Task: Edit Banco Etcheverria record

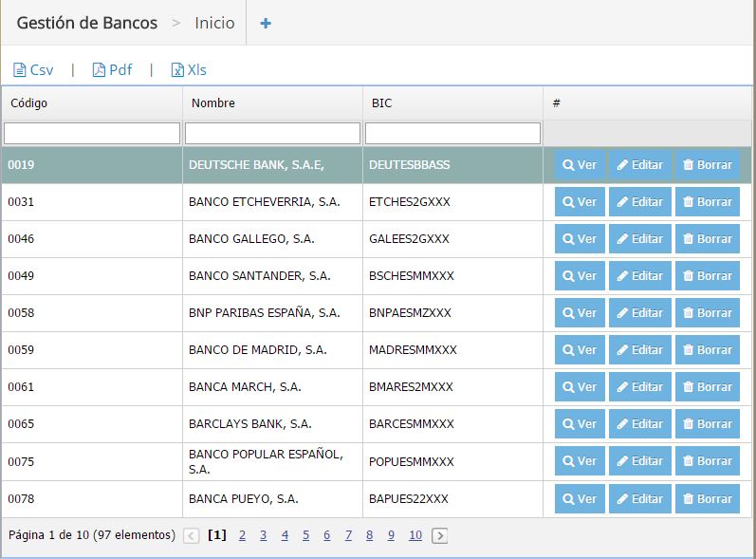Action: (640, 201)
